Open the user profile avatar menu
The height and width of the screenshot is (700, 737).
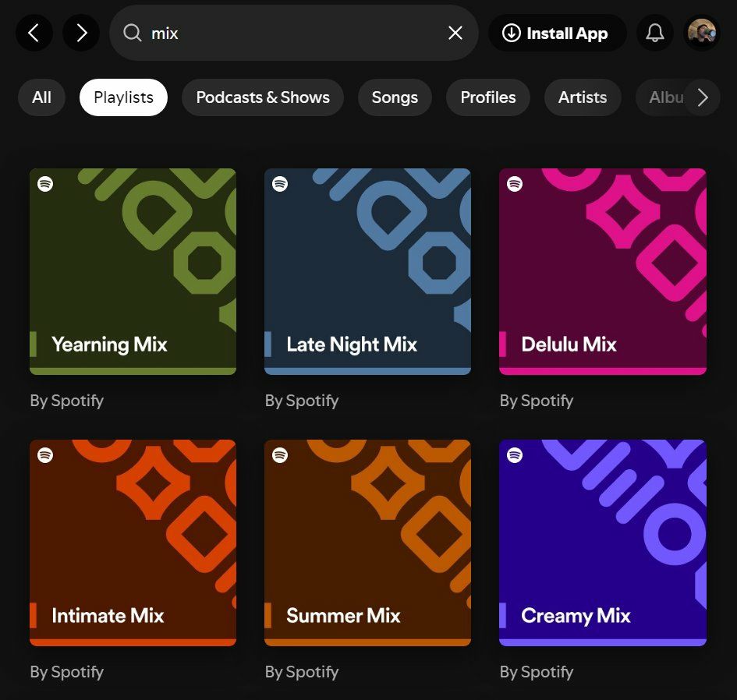coord(701,33)
